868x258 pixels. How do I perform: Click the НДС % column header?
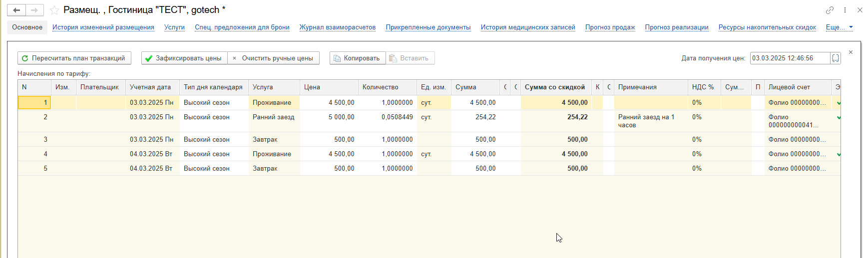704,87
